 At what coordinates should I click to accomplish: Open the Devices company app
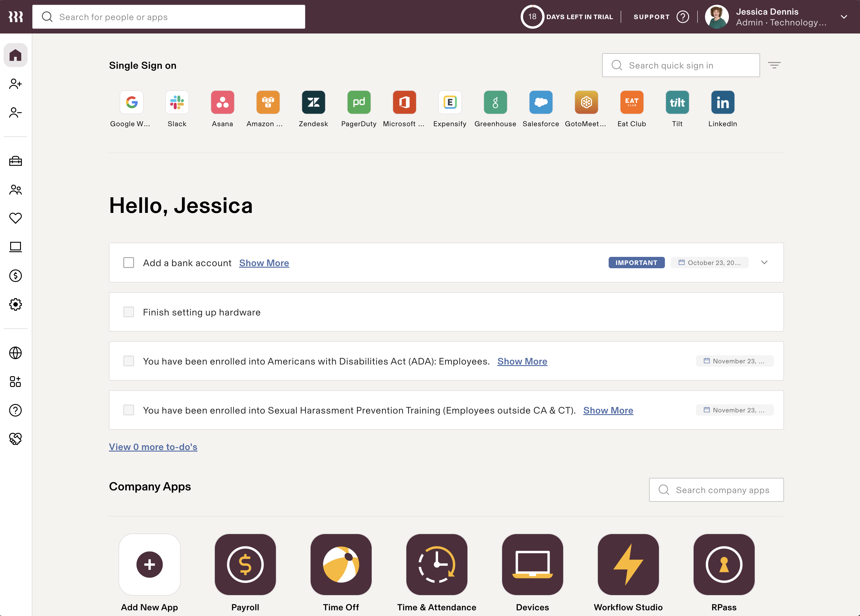pyautogui.click(x=532, y=565)
